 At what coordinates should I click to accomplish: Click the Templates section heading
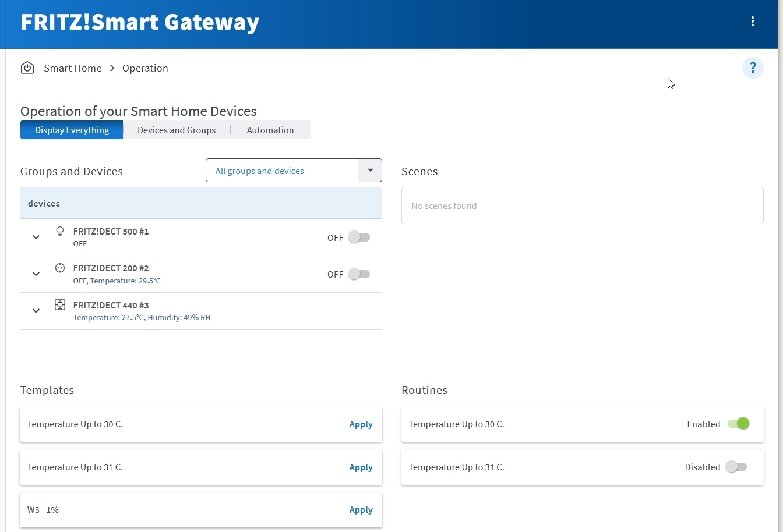[47, 390]
